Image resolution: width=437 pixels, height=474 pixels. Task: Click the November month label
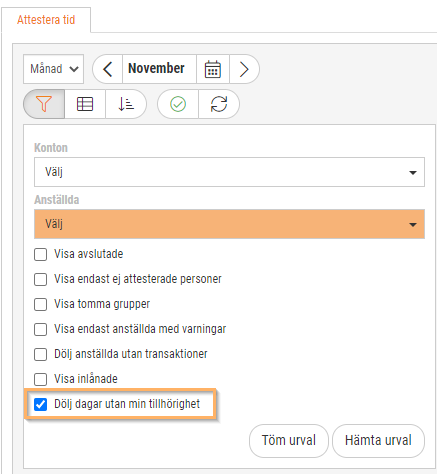point(156,68)
